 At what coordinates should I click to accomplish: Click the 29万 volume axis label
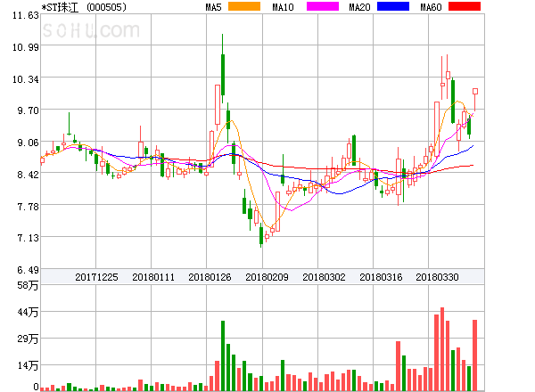(x=28, y=339)
